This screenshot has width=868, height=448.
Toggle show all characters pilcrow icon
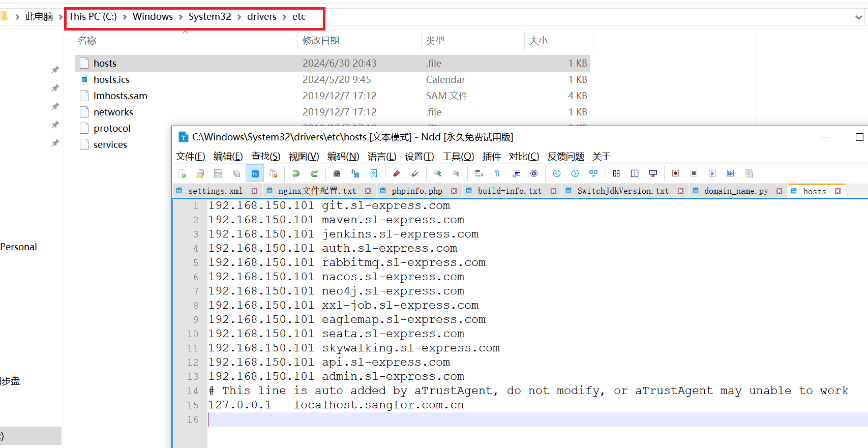tap(497, 173)
